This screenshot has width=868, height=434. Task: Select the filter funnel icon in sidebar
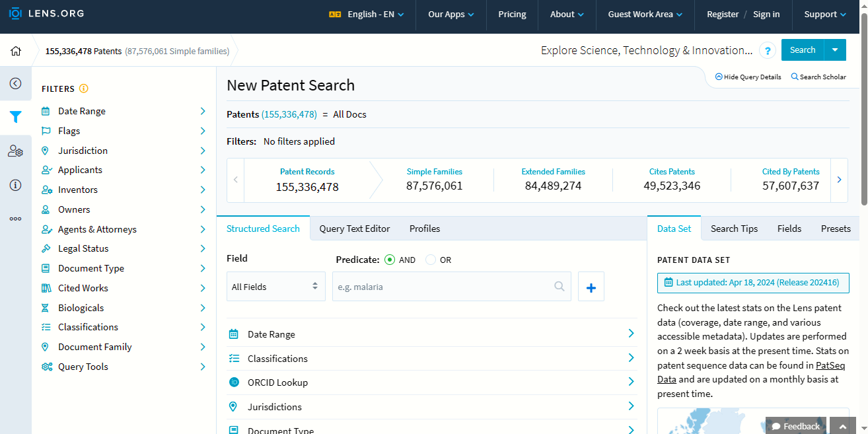pos(15,118)
